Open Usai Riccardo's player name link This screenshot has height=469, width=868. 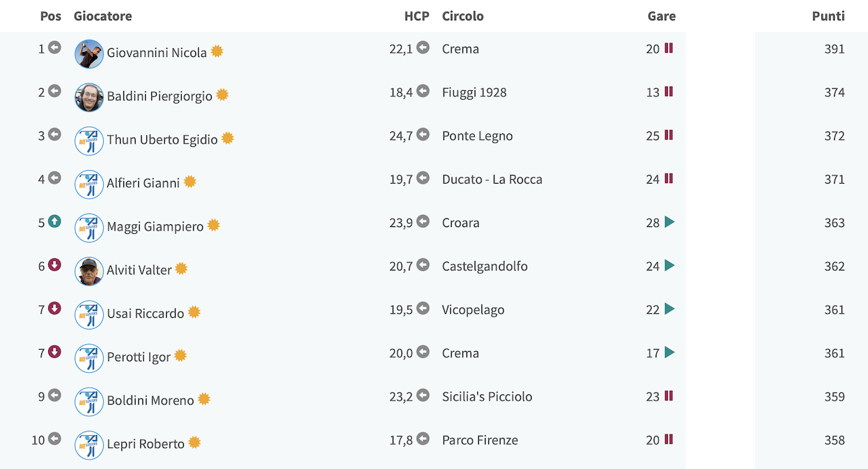pyautogui.click(x=145, y=313)
